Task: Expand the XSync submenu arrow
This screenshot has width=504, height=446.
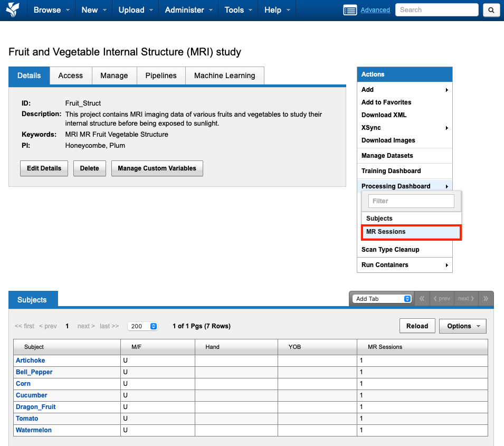Action: (x=446, y=128)
